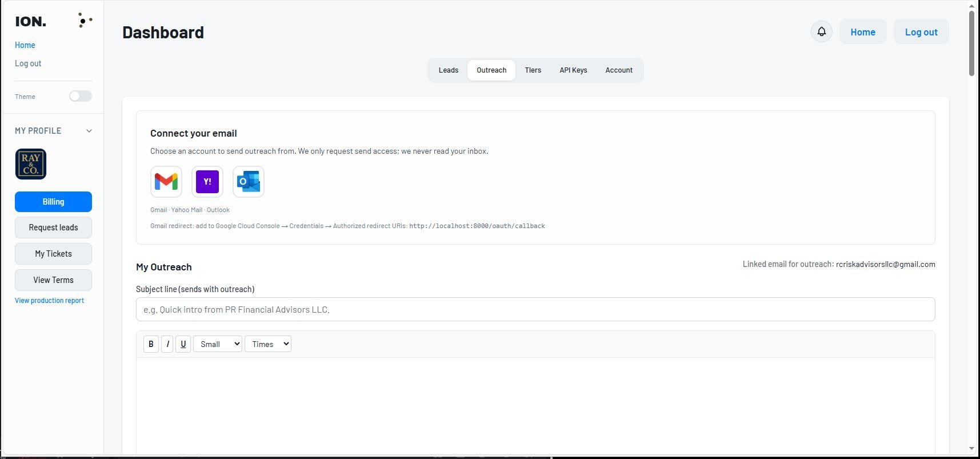Image resolution: width=980 pixels, height=459 pixels.
Task: Click the Connect your email heading
Action: pos(194,133)
